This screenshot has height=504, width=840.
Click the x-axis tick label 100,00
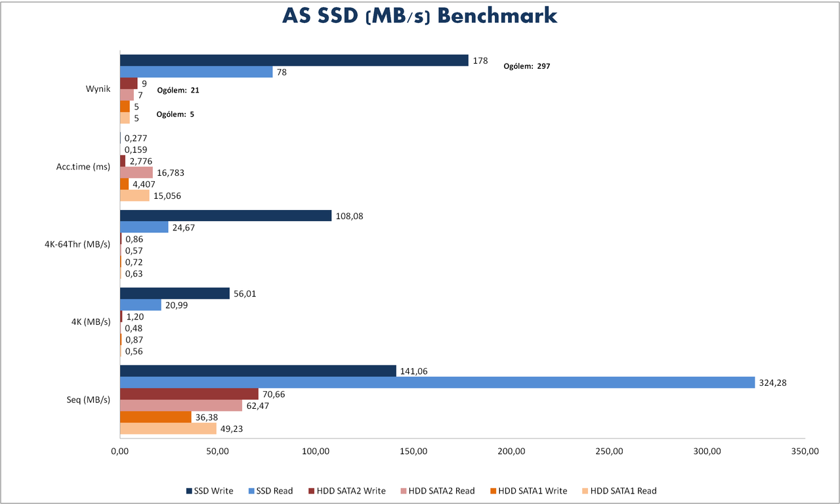pyautogui.click(x=316, y=452)
